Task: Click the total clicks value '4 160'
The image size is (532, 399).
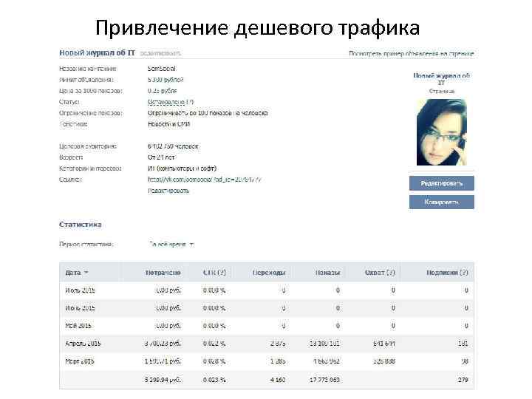Action: click(278, 380)
